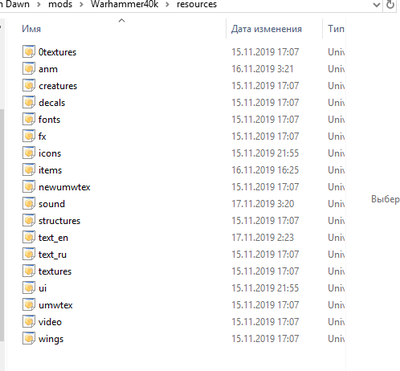Select the file name video

pos(50,322)
